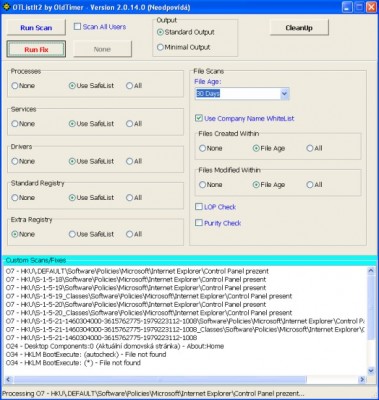The width and height of the screenshot is (379, 400).
Task: Click the horizontal scrollbar thumb
Action: pos(160,379)
